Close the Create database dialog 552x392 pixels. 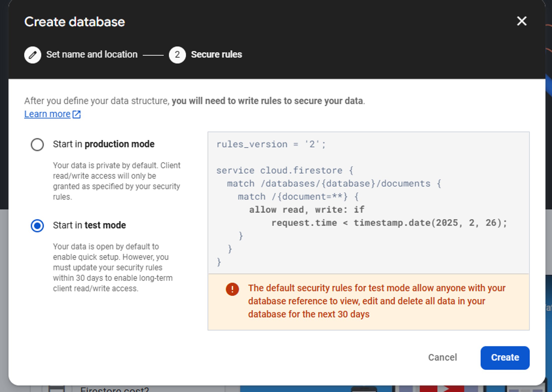pos(521,21)
